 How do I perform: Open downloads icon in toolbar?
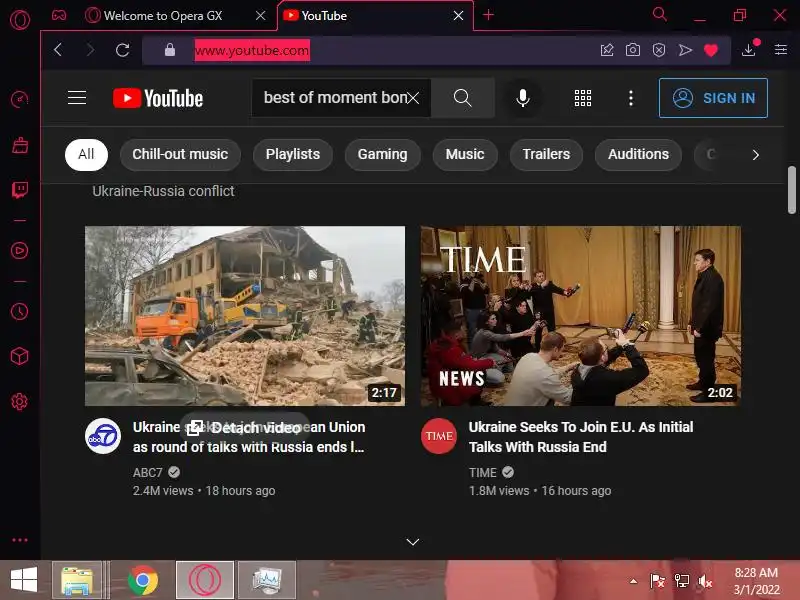coord(749,49)
